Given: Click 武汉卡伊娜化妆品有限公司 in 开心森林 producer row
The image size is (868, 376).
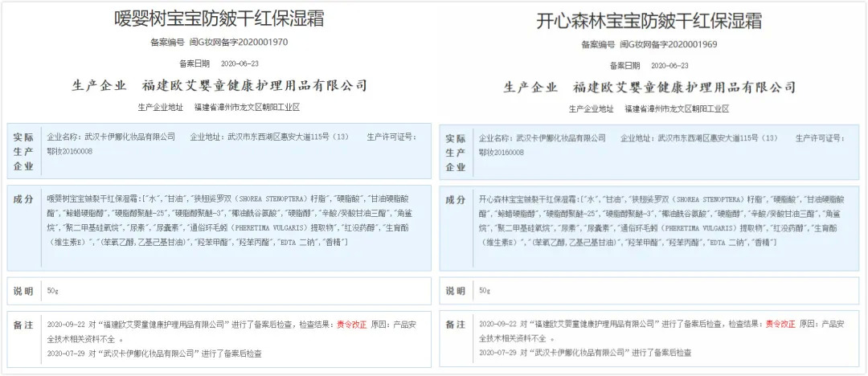Looking at the screenshot, I should coord(561,138).
